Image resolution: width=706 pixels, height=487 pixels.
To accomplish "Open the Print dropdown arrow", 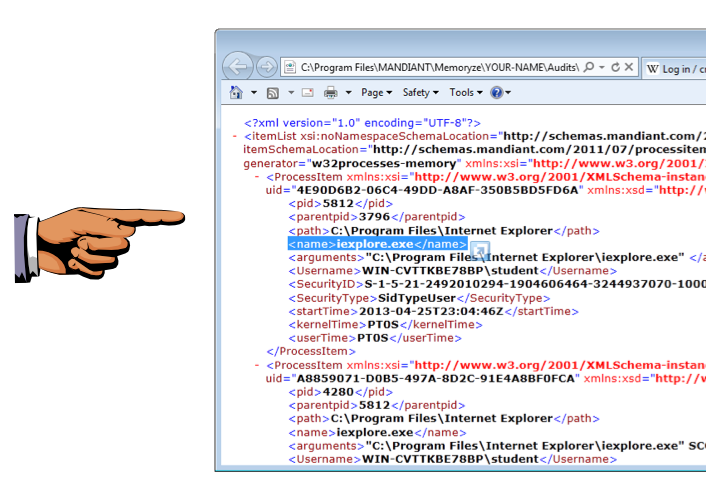I will (x=348, y=92).
